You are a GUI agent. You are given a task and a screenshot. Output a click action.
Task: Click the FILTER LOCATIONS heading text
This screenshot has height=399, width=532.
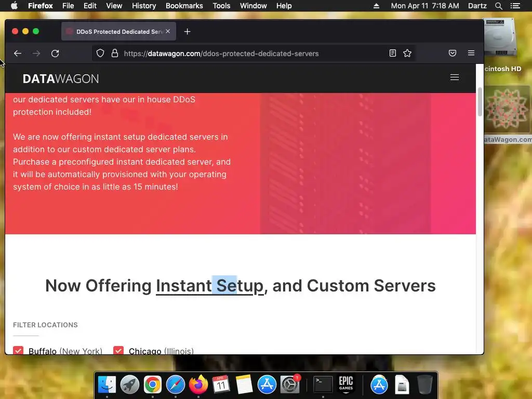pos(46,325)
